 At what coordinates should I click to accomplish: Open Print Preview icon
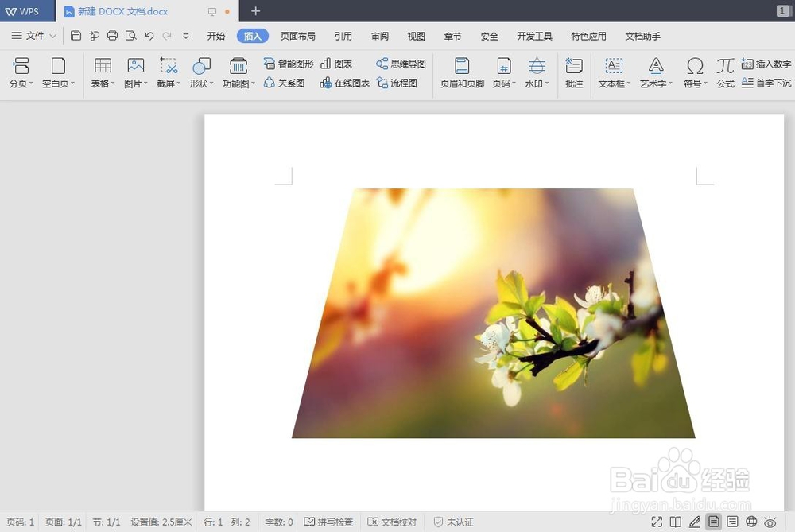131,36
